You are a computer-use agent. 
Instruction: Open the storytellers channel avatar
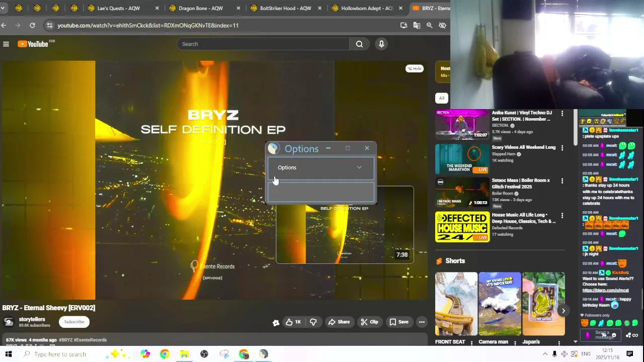[x=9, y=322]
